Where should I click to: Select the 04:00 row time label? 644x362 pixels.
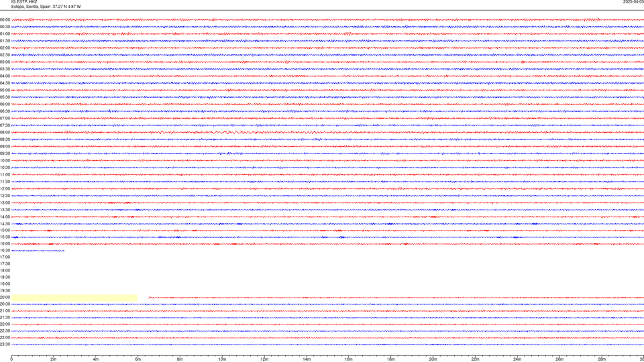point(5,76)
